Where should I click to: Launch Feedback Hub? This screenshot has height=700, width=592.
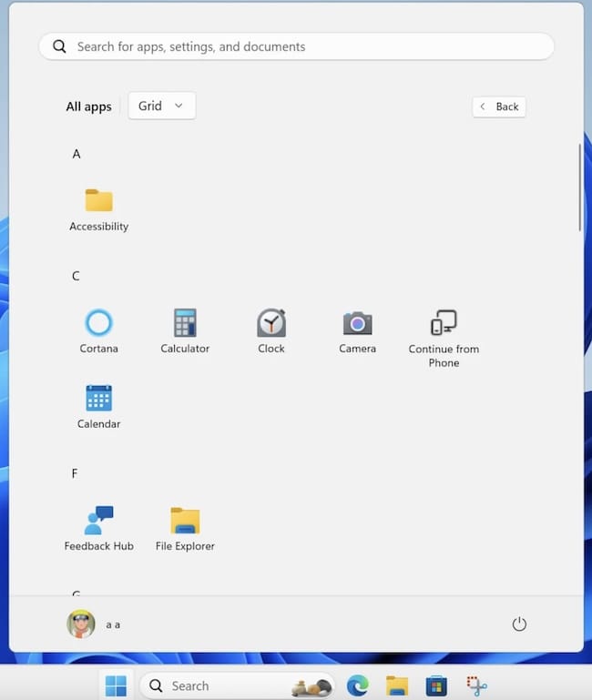click(98, 529)
